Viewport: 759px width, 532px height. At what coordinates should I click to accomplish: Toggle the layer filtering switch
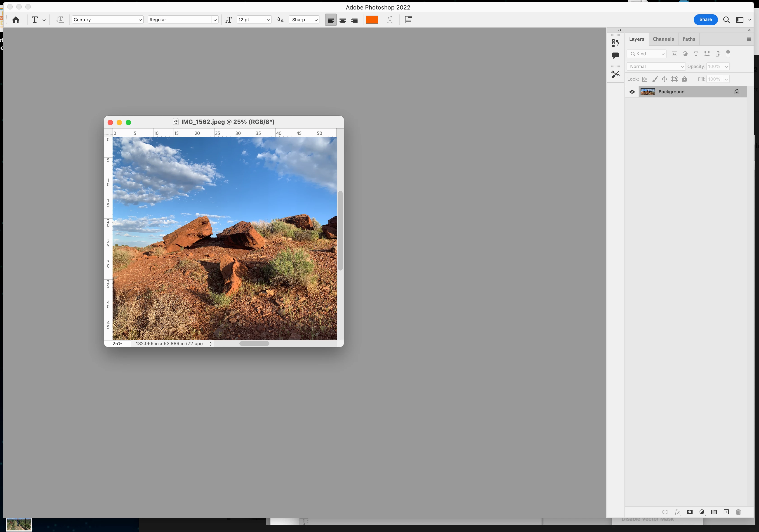[728, 53]
